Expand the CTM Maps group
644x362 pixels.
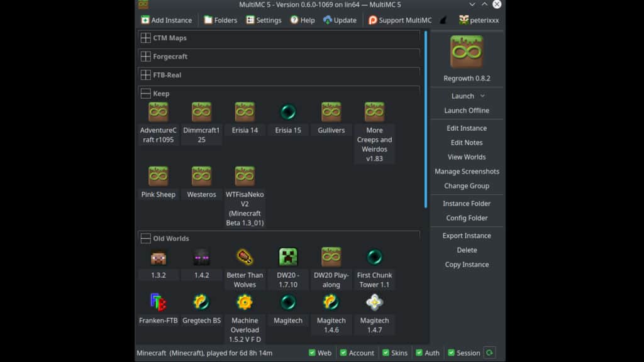145,38
